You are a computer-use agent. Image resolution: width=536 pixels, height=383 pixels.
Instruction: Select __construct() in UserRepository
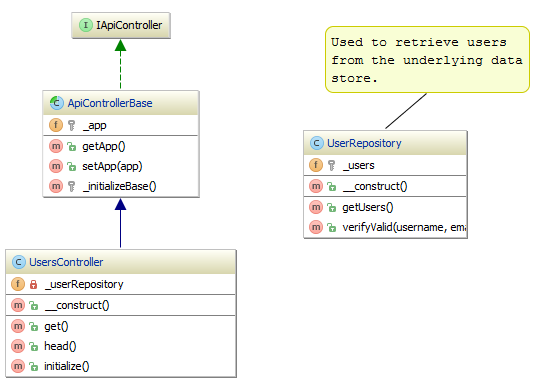[375, 186]
